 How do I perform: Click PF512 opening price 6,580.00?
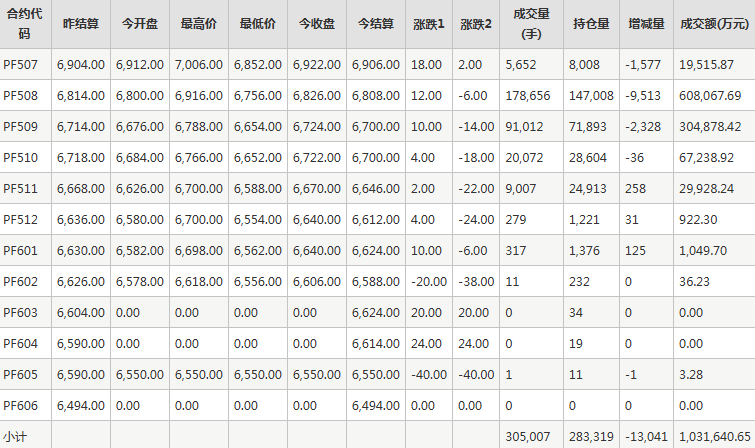[x=140, y=220]
